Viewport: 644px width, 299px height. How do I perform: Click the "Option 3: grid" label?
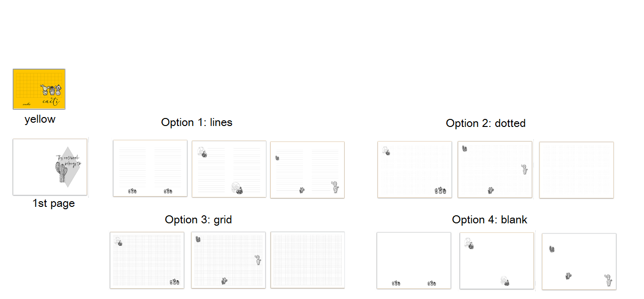198,220
